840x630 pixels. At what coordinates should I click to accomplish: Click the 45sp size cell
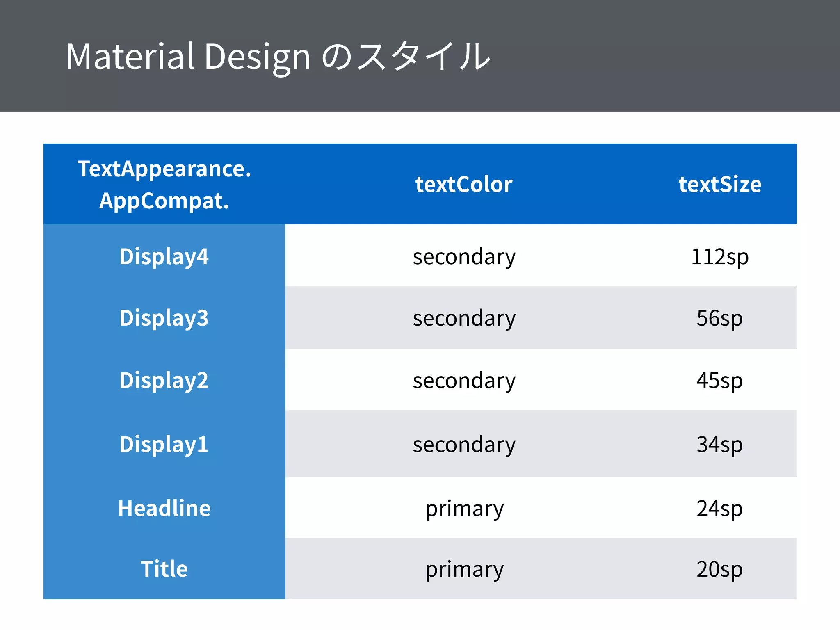click(x=720, y=380)
